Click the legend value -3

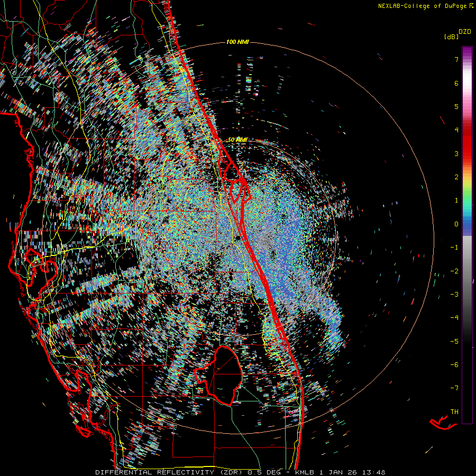(454, 295)
